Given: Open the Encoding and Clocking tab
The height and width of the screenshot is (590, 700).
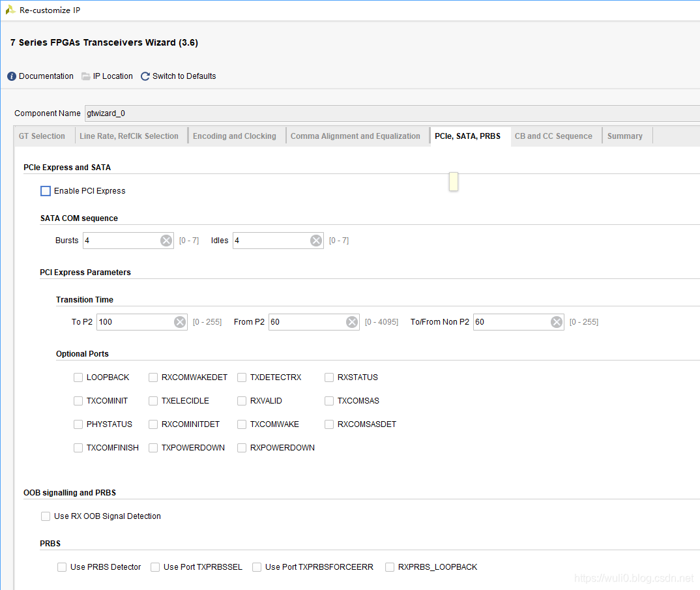Looking at the screenshot, I should tap(235, 136).
